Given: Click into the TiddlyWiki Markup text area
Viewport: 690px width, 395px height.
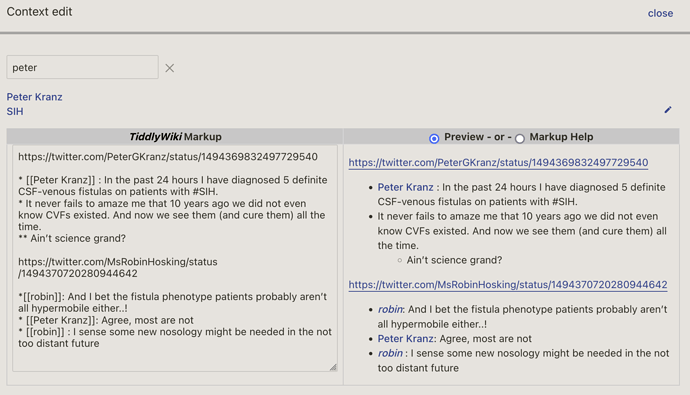Looking at the screenshot, I should click(x=175, y=258).
